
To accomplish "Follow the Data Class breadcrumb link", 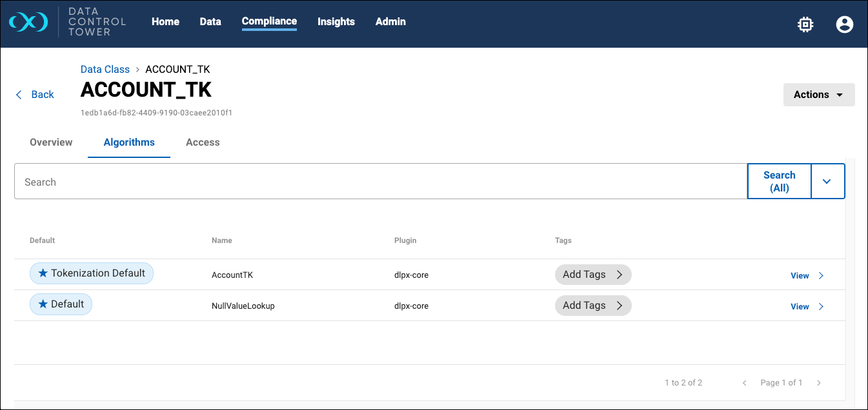I will (x=105, y=70).
